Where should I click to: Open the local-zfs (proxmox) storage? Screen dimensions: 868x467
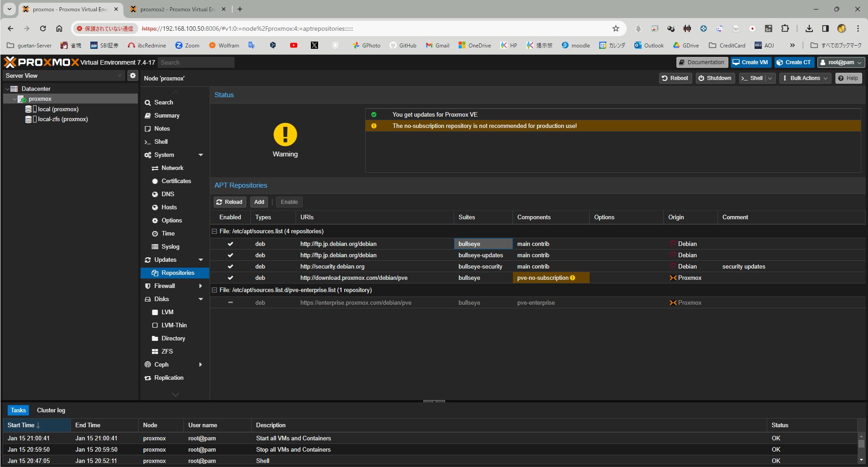(63, 119)
